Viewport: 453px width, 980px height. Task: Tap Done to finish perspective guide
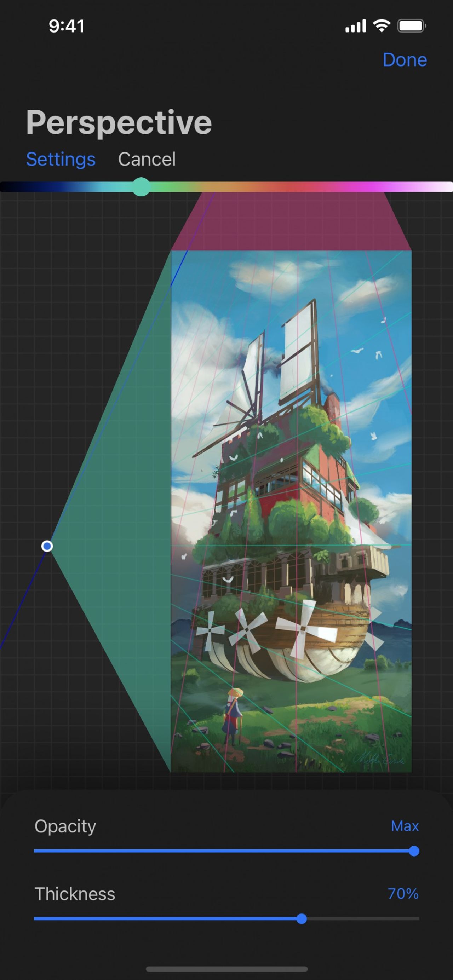coord(404,60)
